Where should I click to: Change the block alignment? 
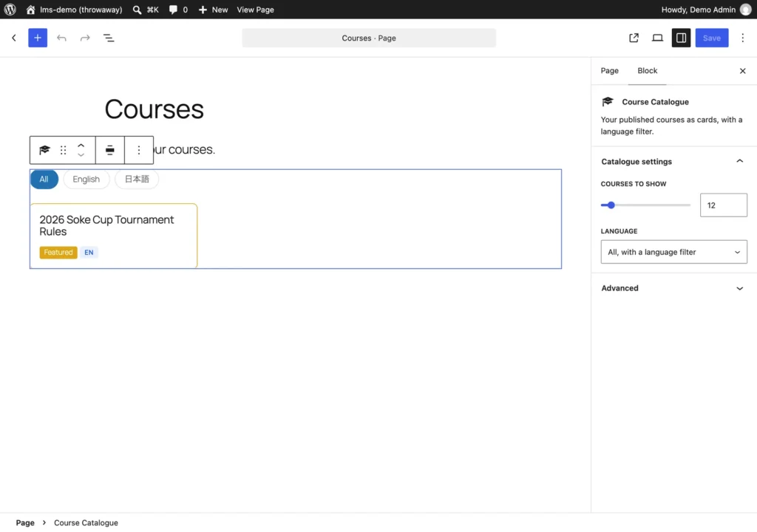[110, 150]
